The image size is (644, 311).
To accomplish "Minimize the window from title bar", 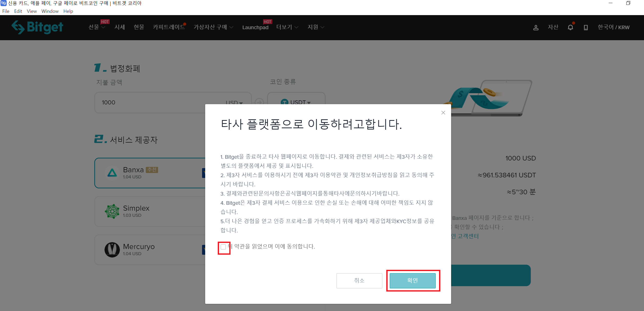I will (610, 3).
